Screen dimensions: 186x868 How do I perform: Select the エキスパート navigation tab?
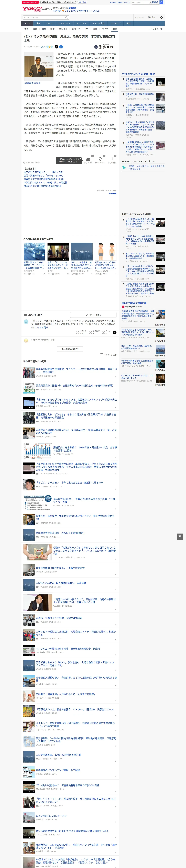pyautogui.click(x=64, y=24)
